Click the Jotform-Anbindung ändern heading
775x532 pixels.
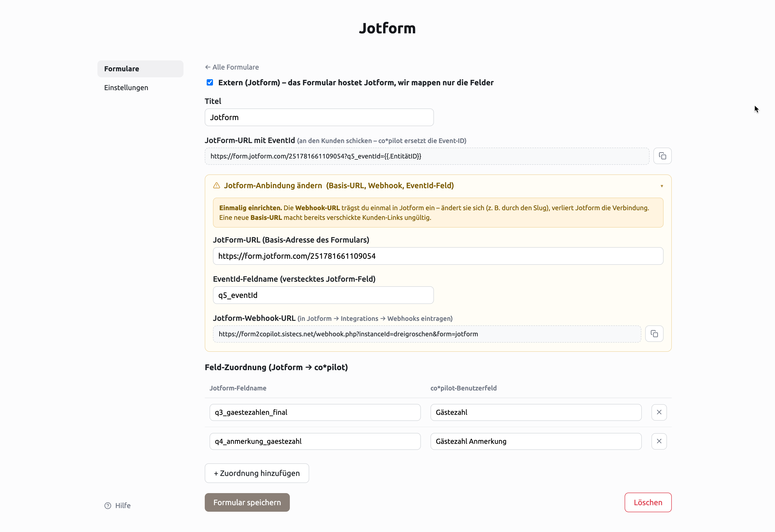tap(338, 185)
